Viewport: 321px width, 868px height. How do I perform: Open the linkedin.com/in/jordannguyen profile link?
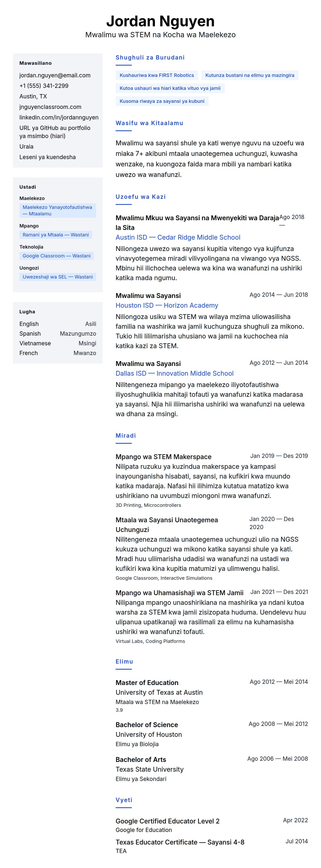[x=59, y=117]
